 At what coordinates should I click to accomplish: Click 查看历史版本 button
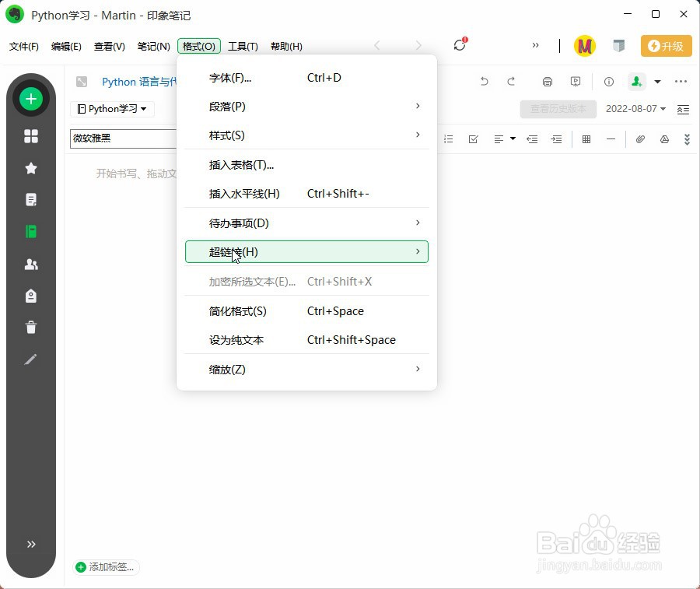click(558, 109)
